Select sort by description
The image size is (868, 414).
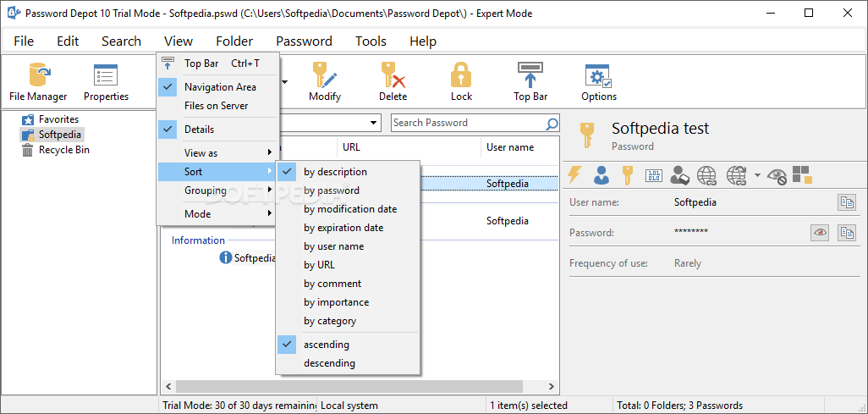[x=348, y=172]
